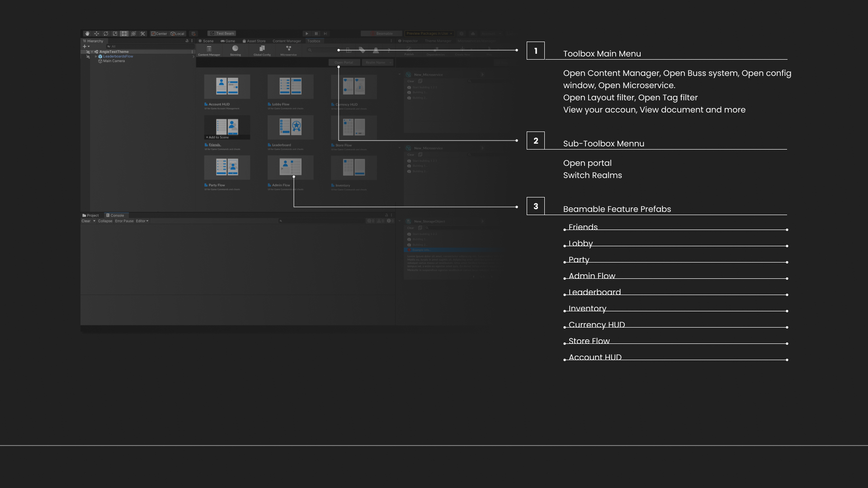Expand the LeaderboardsFlow hierarchy item
This screenshot has height=488, width=868.
coord(96,56)
